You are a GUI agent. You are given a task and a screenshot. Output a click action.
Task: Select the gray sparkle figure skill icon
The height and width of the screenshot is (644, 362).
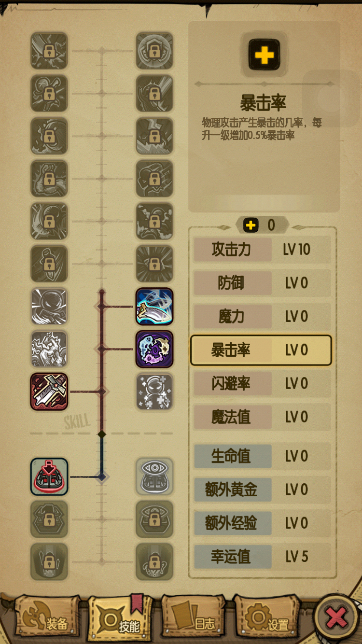tap(154, 392)
